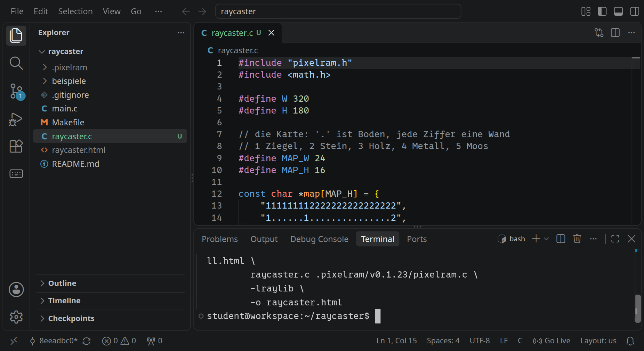
Task: Open the Manage gear icon
Action: click(x=16, y=317)
